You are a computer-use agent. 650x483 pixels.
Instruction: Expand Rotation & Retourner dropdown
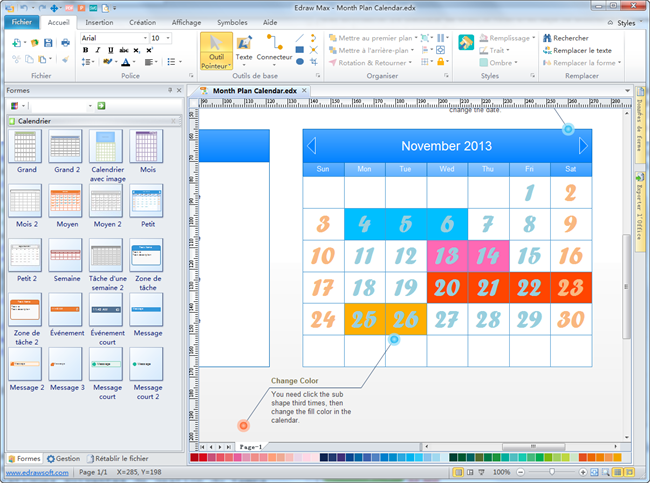[410, 63]
